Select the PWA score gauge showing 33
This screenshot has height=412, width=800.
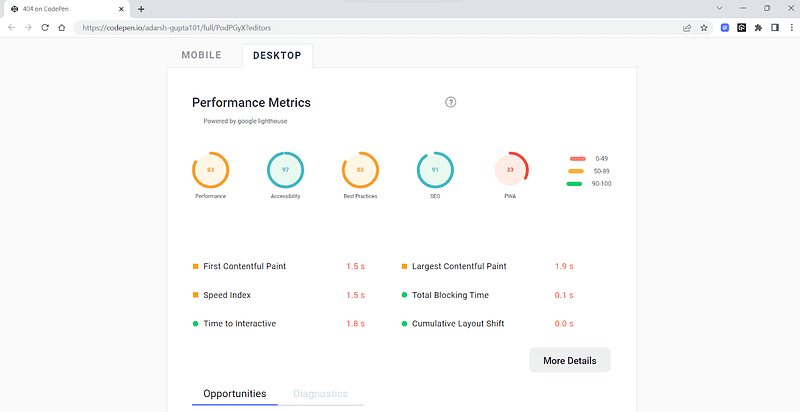pos(510,170)
